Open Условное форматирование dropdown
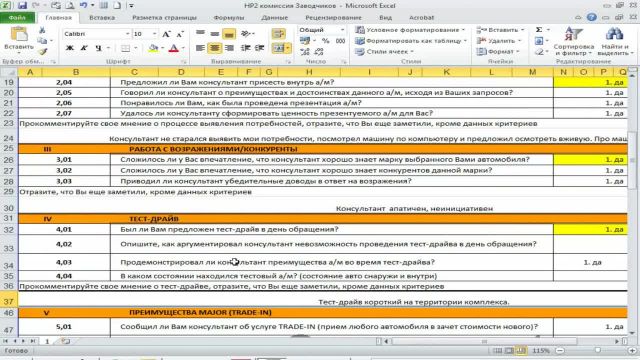Viewport: 640px width, 360px height. click(410, 30)
